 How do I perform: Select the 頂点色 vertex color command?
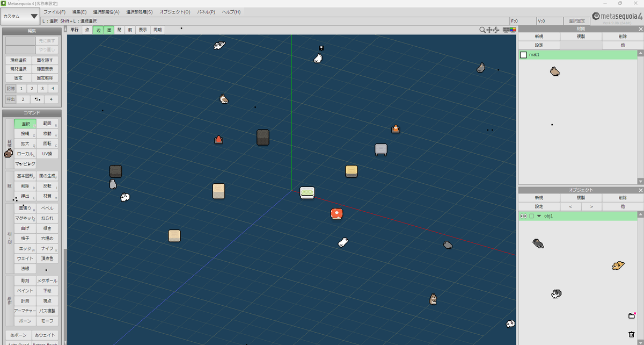(48, 259)
